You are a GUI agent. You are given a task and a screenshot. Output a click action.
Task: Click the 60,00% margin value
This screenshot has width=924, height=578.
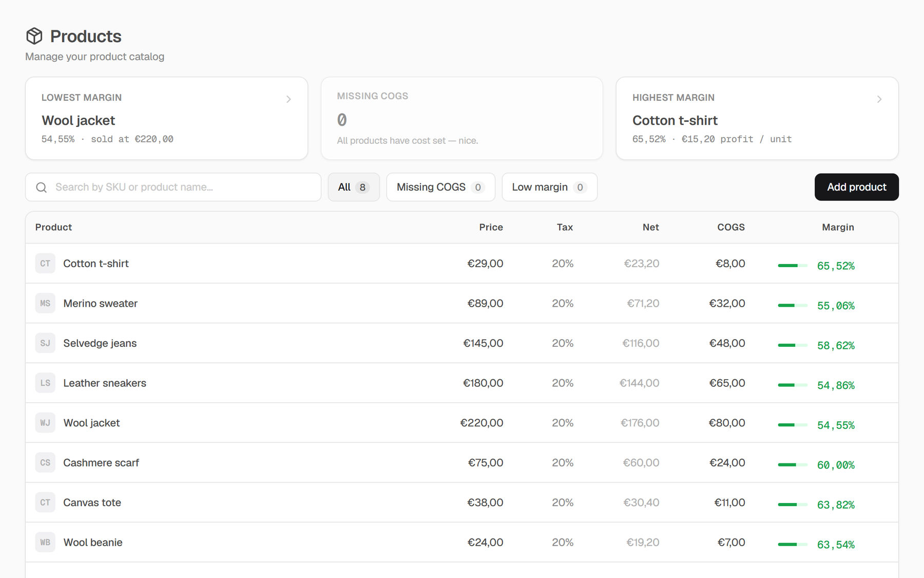click(x=836, y=465)
